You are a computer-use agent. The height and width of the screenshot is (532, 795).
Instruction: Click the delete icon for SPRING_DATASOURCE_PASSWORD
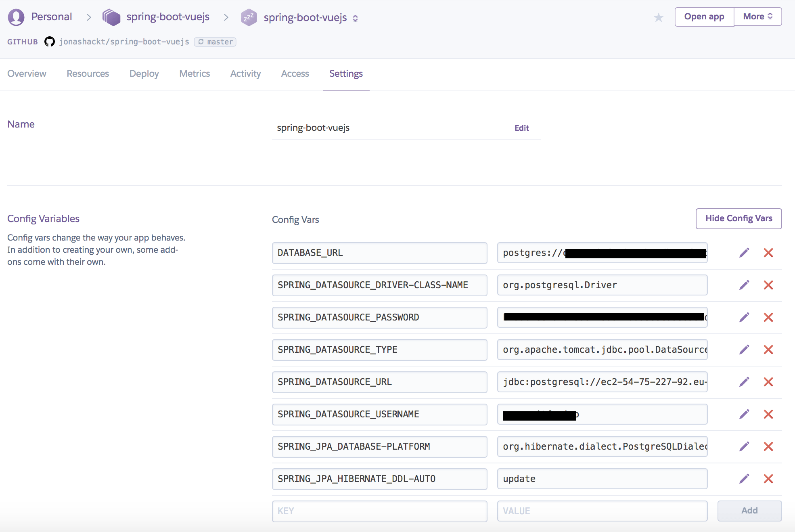pyautogui.click(x=770, y=317)
